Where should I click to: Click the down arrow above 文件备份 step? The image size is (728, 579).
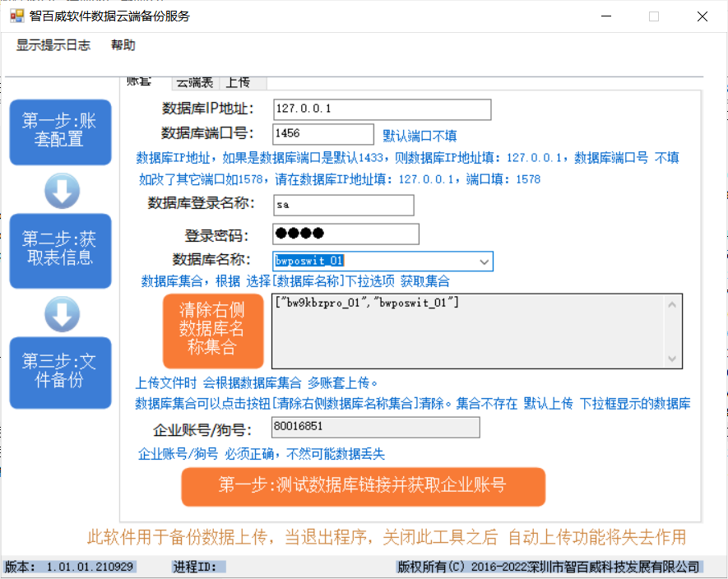point(62,314)
